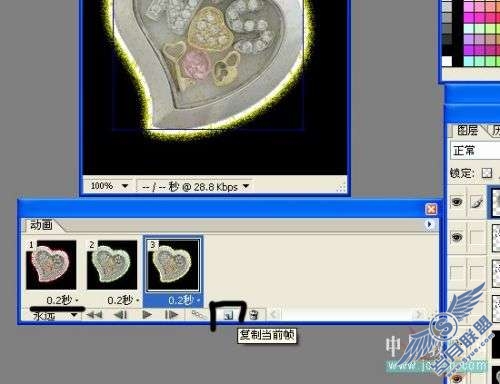Screen dimensions: 500x384
Task: Switch to the 动画 tab
Action: (x=41, y=225)
